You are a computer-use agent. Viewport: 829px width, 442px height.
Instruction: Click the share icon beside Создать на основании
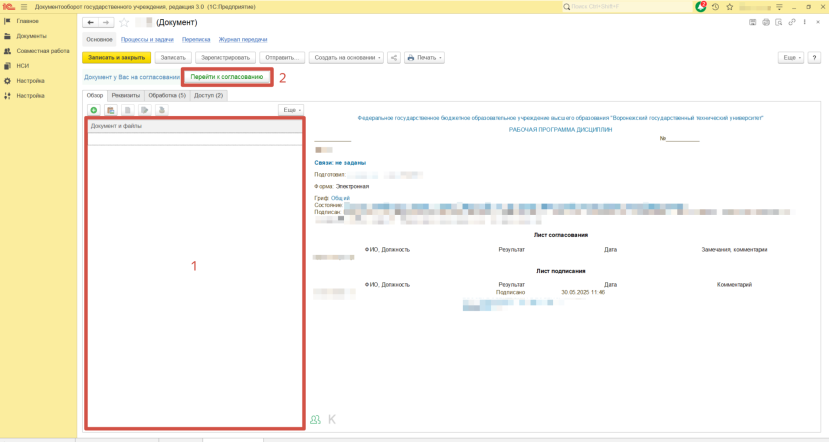[393, 58]
